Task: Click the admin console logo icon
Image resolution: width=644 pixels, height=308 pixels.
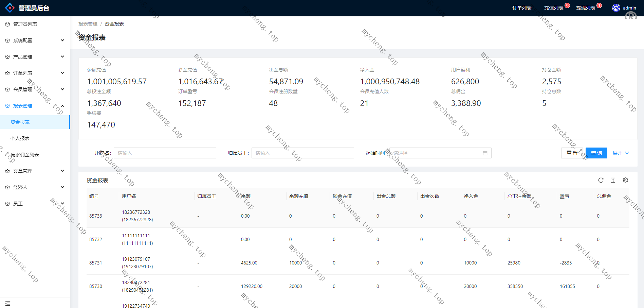Action: (10, 8)
